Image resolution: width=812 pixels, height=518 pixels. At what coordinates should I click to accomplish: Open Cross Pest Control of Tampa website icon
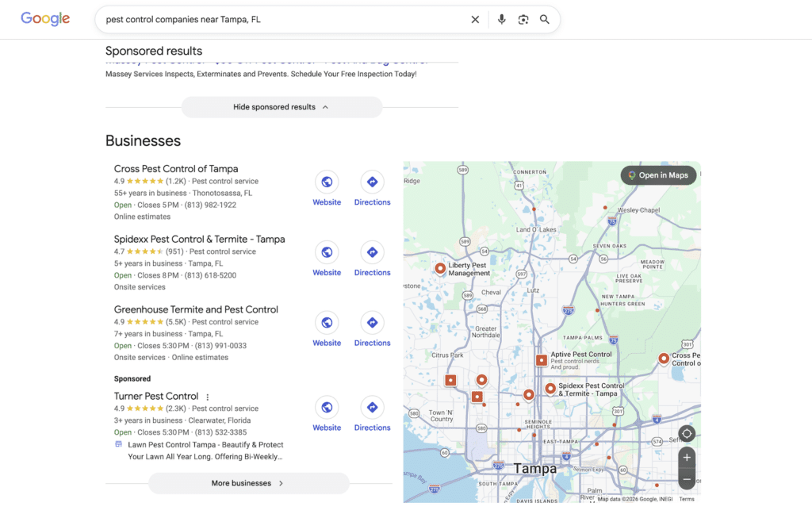327,182
